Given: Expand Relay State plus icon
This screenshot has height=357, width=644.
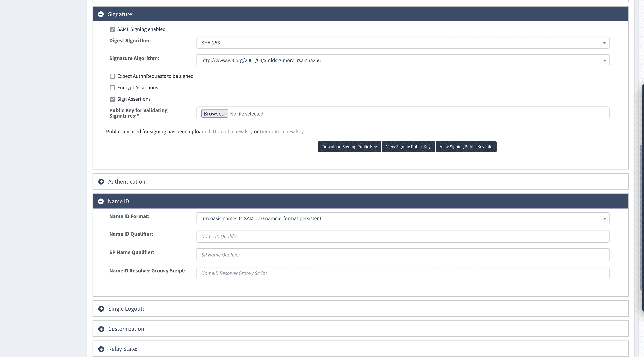Looking at the screenshot, I should click(x=101, y=349).
